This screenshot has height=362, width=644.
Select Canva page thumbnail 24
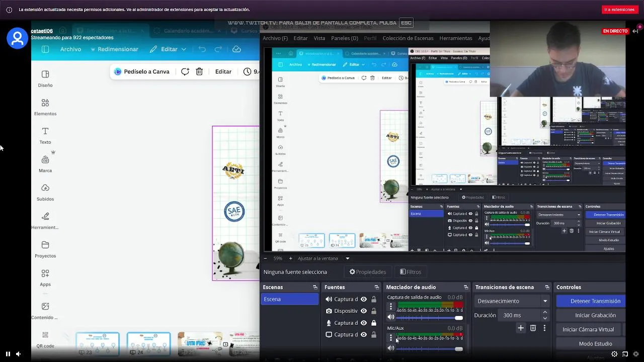(148, 343)
